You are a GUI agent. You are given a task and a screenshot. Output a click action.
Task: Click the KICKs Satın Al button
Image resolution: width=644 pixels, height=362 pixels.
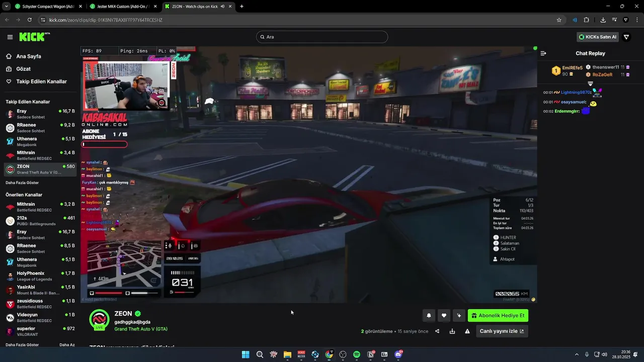pos(597,37)
